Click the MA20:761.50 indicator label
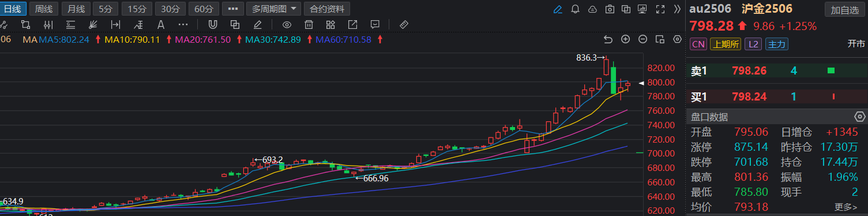This screenshot has height=216, width=868. tap(202, 39)
